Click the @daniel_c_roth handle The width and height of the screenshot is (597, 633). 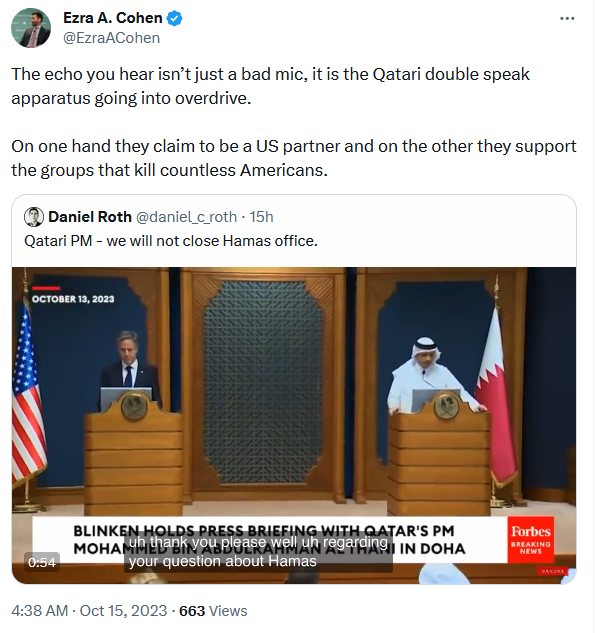pyautogui.click(x=186, y=217)
